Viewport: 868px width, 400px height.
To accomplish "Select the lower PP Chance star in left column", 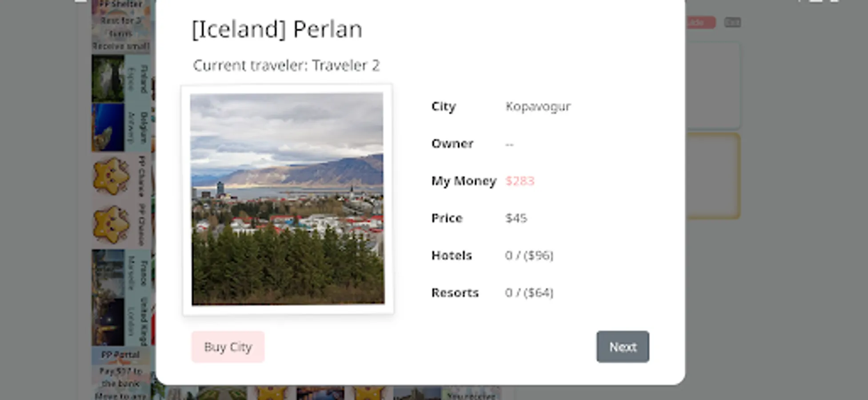I will (120, 224).
